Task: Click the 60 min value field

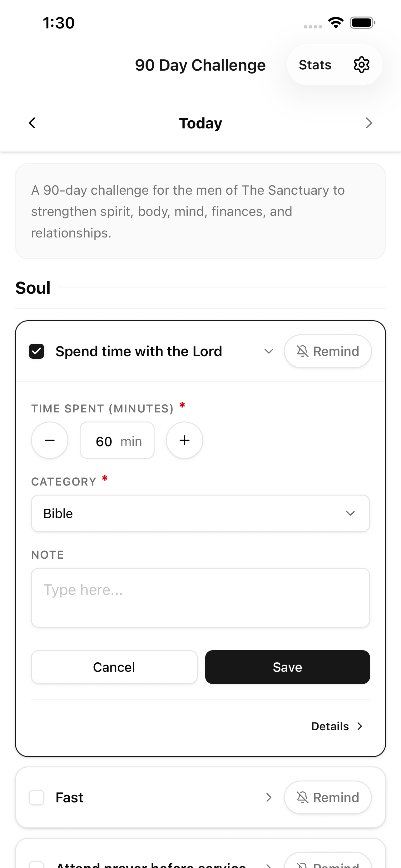Action: [x=117, y=440]
